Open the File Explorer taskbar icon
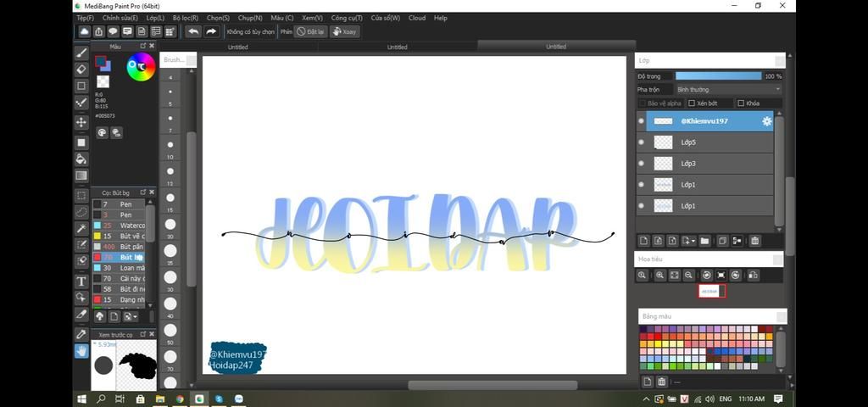868x407 pixels. (160, 399)
